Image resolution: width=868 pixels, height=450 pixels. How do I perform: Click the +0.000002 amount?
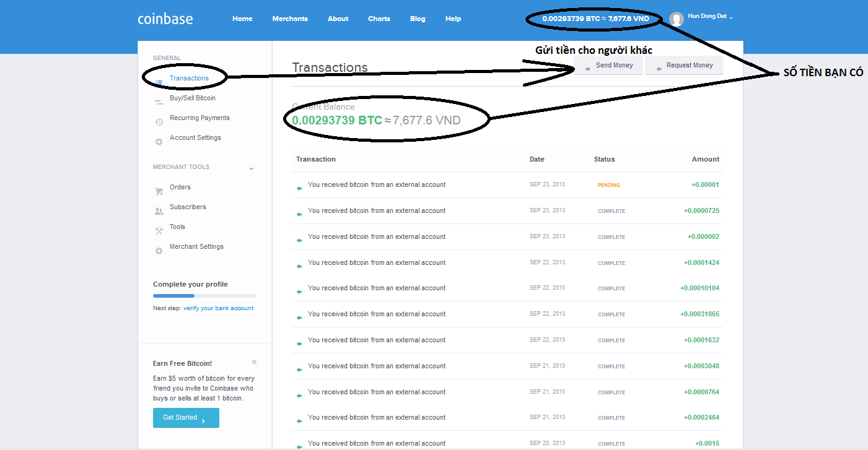click(703, 236)
